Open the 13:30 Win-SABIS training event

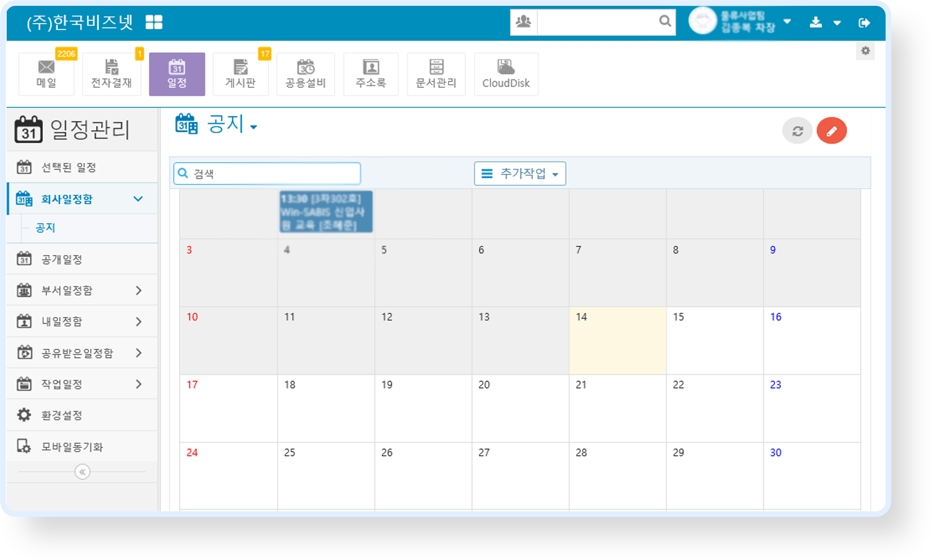(326, 212)
